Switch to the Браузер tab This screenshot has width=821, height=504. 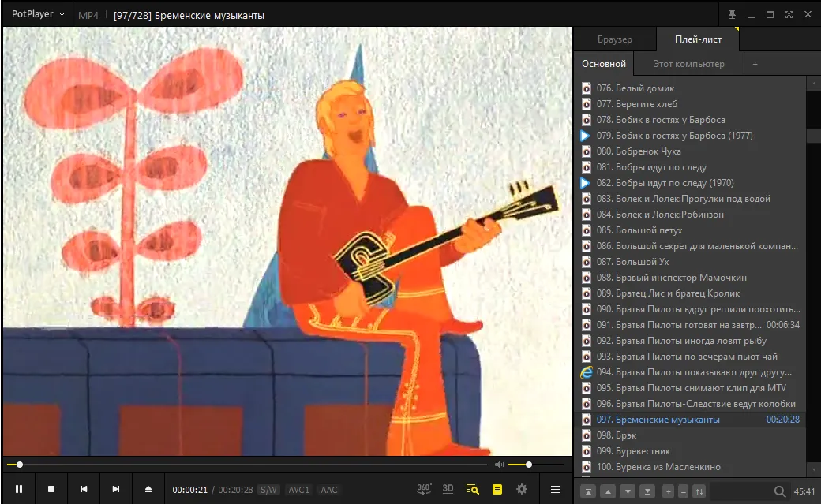pyautogui.click(x=615, y=39)
